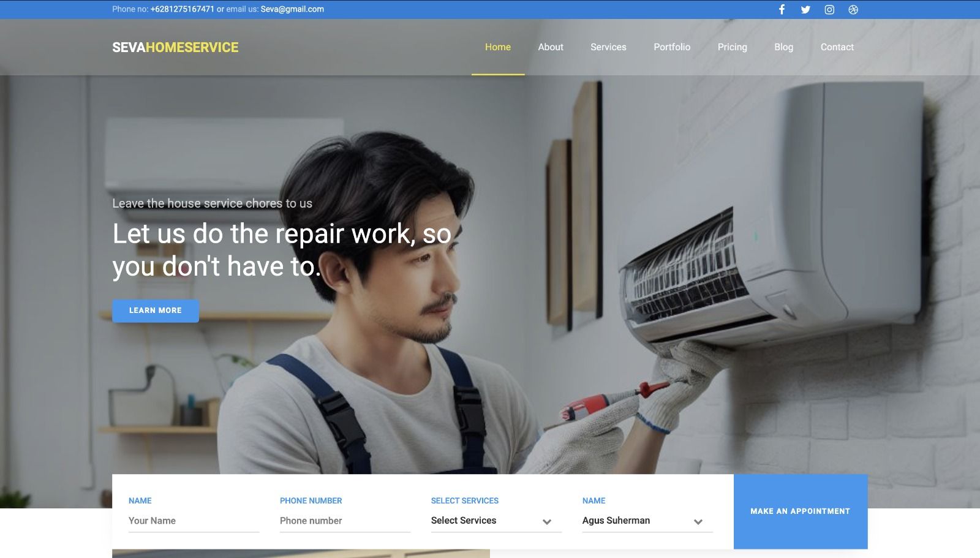This screenshot has height=558, width=980.
Task: Click the Select Services dropdown chevron
Action: pos(547,522)
